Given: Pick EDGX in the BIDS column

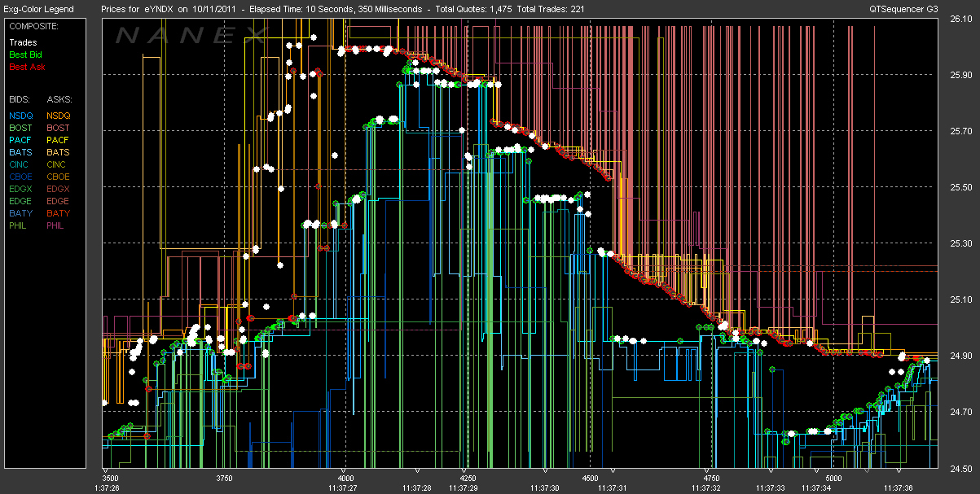Looking at the screenshot, I should 20,189.
